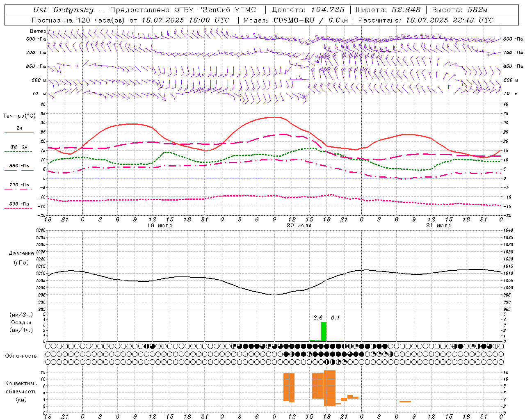Click the '3.6' precipitation amount value
The width and height of the screenshot is (525, 420).
[318, 317]
